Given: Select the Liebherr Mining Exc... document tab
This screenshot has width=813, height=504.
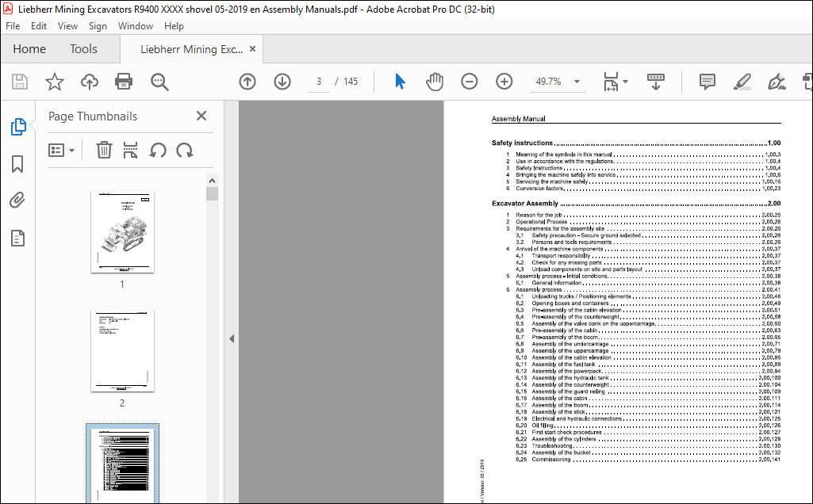Looking at the screenshot, I should point(191,49).
